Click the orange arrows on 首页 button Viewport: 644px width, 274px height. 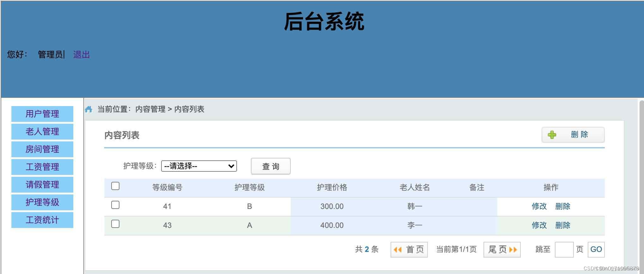(x=398, y=250)
